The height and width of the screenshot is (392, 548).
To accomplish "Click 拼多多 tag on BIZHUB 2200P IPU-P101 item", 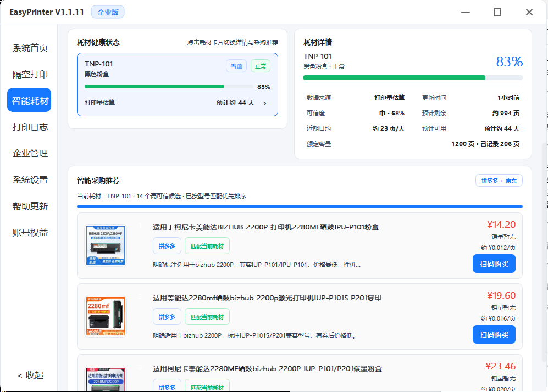I will [x=167, y=246].
